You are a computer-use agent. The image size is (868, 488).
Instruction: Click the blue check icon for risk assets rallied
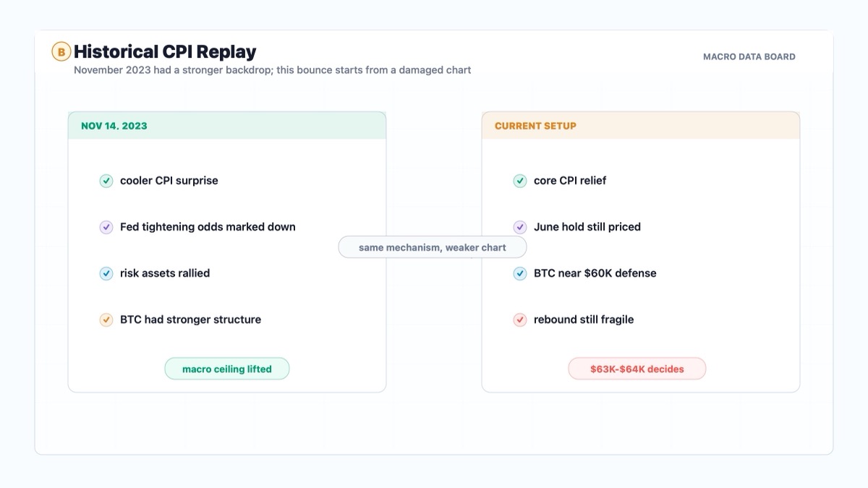(106, 273)
